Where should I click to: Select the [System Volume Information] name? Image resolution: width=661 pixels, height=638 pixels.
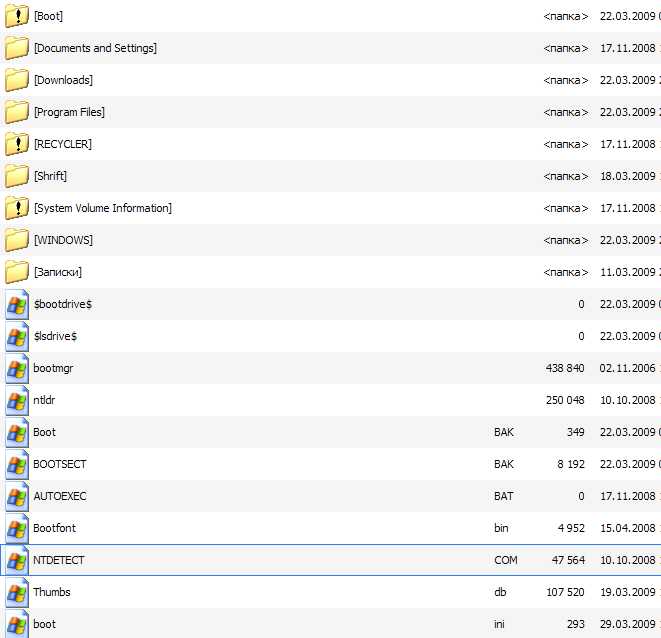103,208
